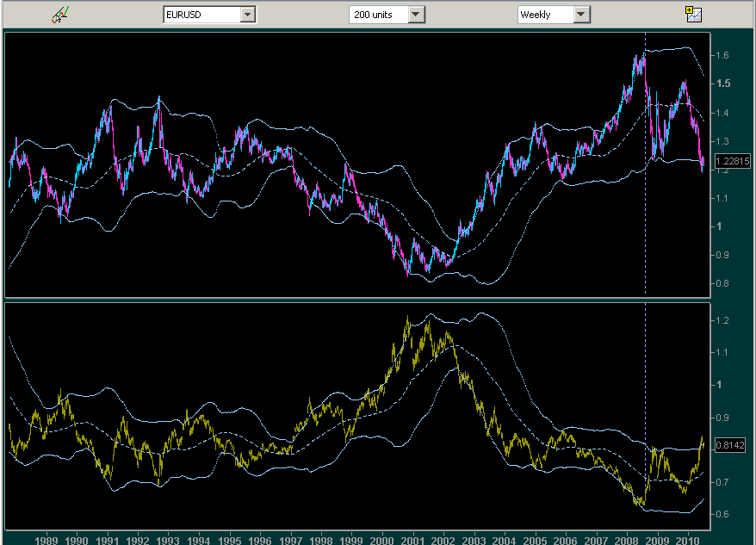Image resolution: width=756 pixels, height=545 pixels.
Task: Click the 1989 year label on time axis
Action: (46, 539)
